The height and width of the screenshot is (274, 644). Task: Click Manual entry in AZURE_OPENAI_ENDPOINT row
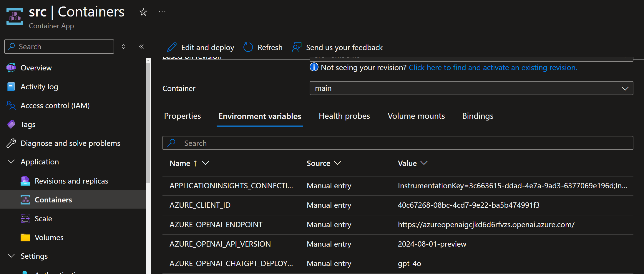pyautogui.click(x=329, y=225)
